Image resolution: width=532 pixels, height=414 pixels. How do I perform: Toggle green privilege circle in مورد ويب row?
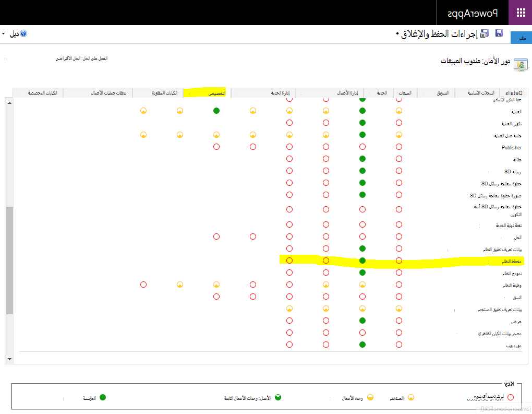tap(362, 345)
